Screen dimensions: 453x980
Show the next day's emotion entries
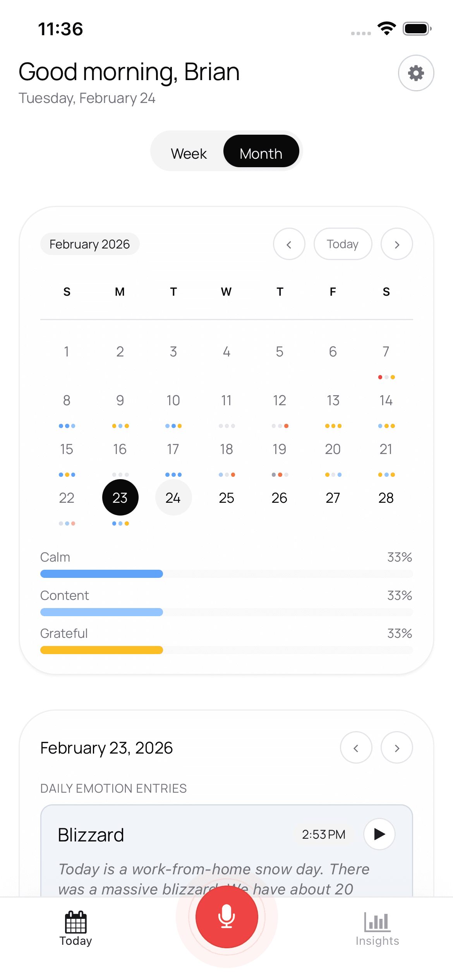(396, 748)
